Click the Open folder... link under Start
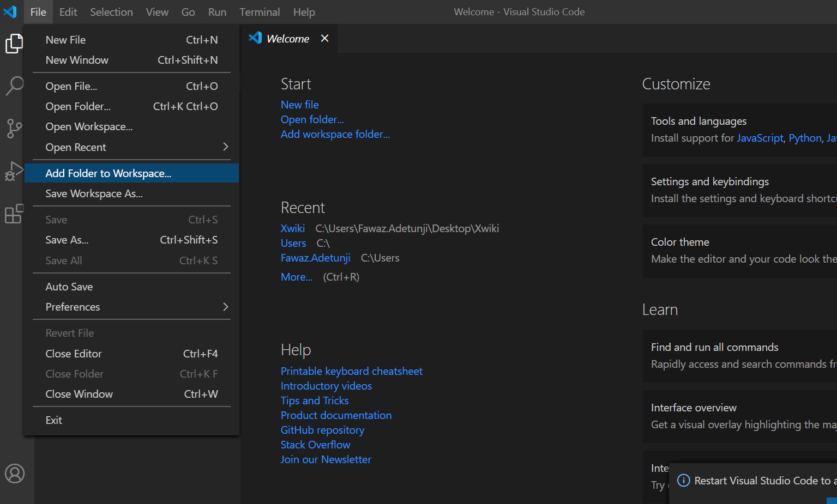This screenshot has height=504, width=837. (x=312, y=119)
